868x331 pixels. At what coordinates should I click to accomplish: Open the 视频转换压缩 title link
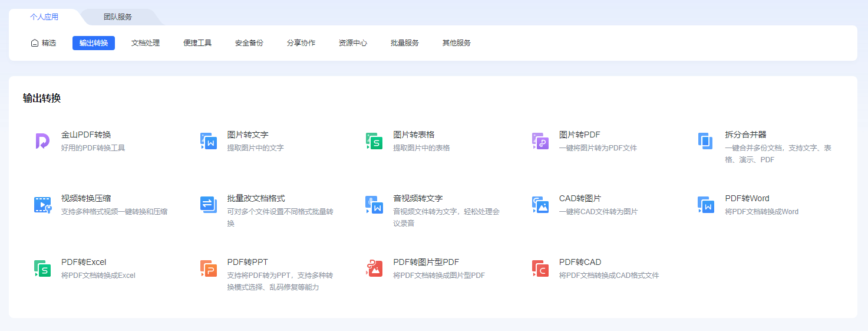pyautogui.click(x=86, y=198)
